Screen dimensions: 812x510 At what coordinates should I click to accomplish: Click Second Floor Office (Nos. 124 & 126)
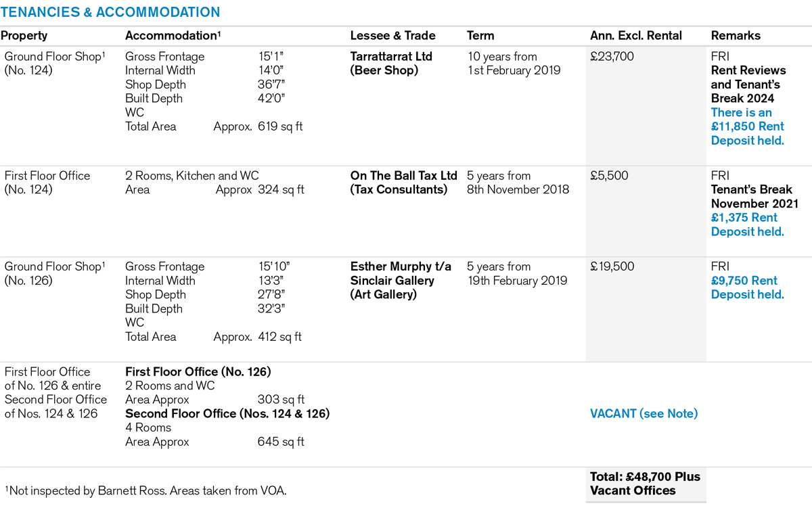(x=227, y=413)
